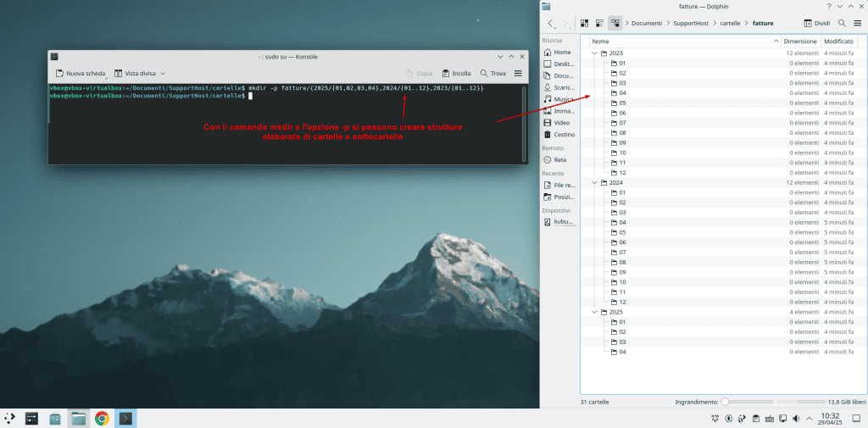The width and height of the screenshot is (868, 428).
Task: Open Dolphin search (magnifier icon)
Action: pyautogui.click(x=842, y=23)
